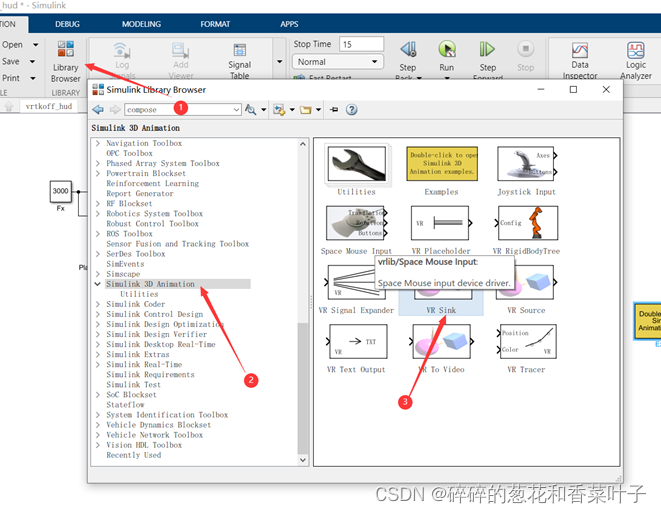Screen dimensions: 661x513
Task: Select Robust Control Toolbox in the tree
Action: (152, 224)
